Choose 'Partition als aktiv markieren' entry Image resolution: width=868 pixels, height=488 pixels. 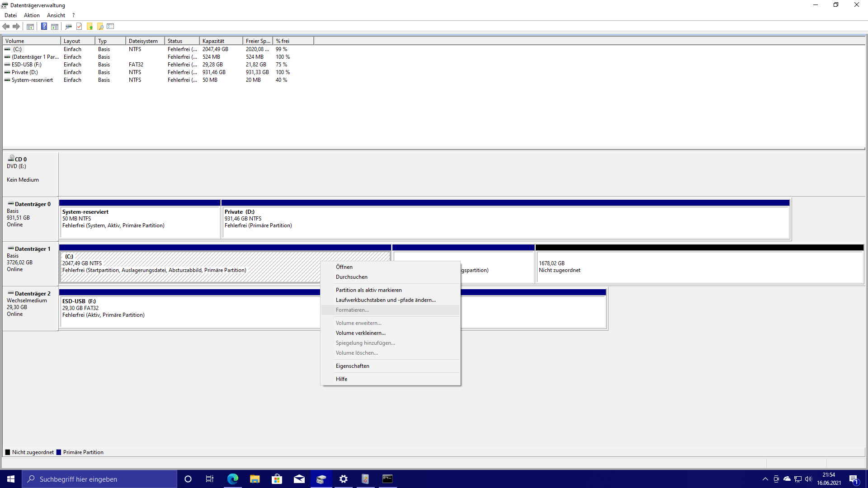tap(368, 290)
